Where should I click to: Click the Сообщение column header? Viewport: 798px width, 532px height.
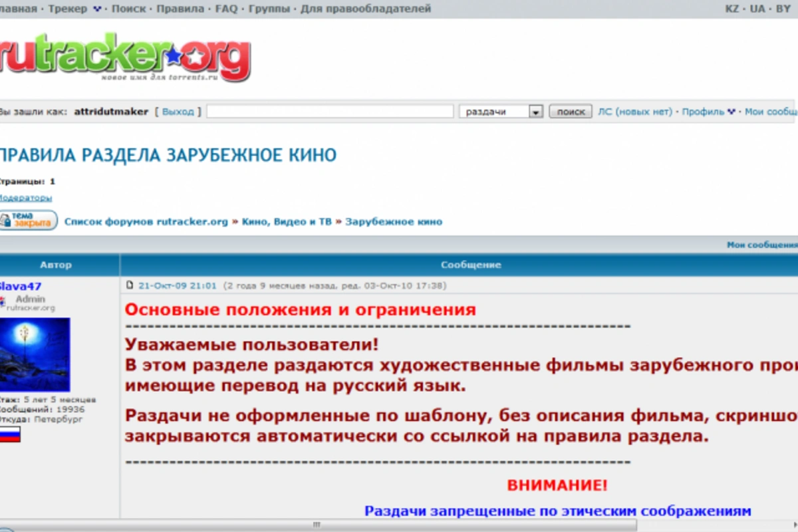point(471,265)
